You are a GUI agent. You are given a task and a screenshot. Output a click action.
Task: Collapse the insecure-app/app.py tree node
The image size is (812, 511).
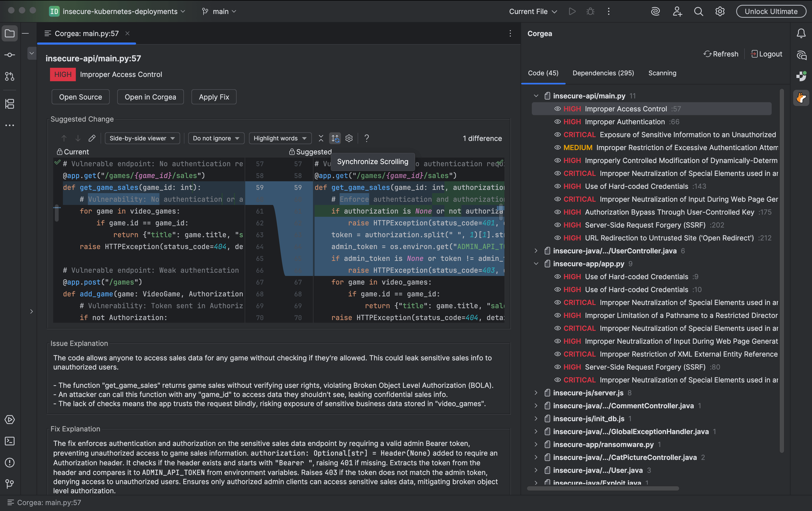(536, 264)
